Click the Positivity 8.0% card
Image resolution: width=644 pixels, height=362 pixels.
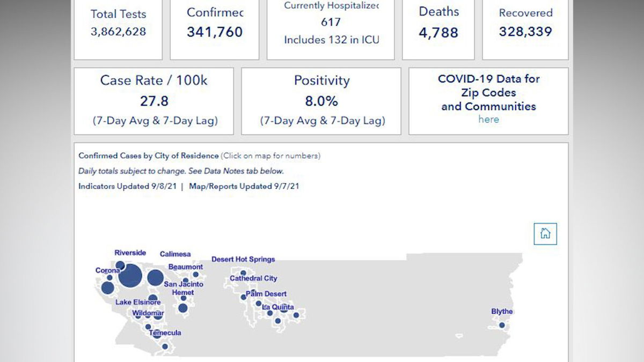[321, 101]
